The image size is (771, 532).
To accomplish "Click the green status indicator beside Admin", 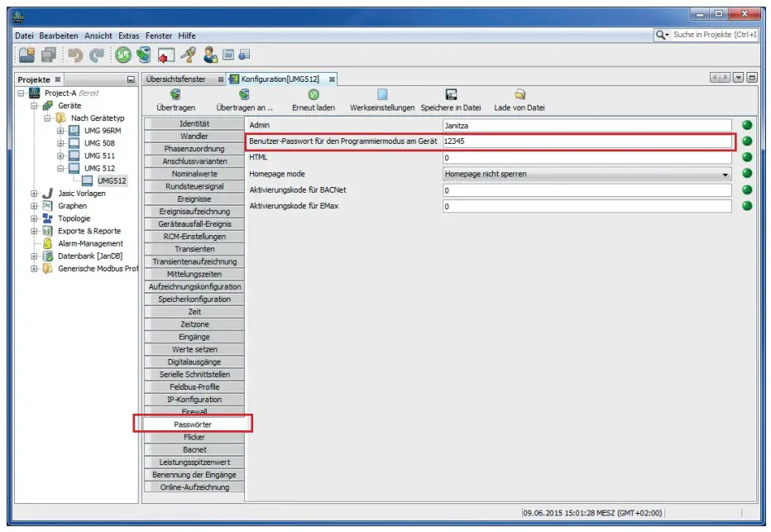I will (747, 125).
